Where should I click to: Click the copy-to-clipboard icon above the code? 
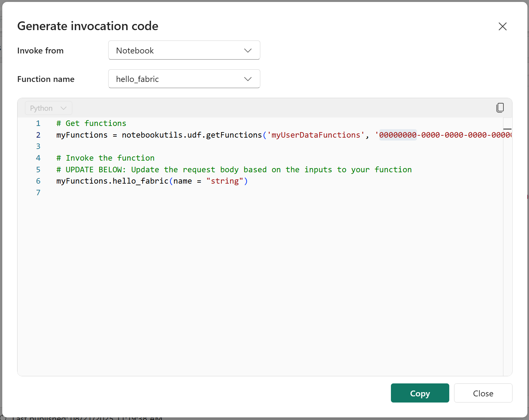(x=500, y=108)
